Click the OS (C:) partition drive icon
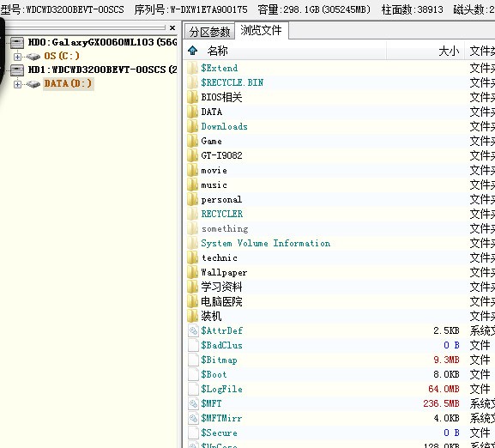 point(33,57)
